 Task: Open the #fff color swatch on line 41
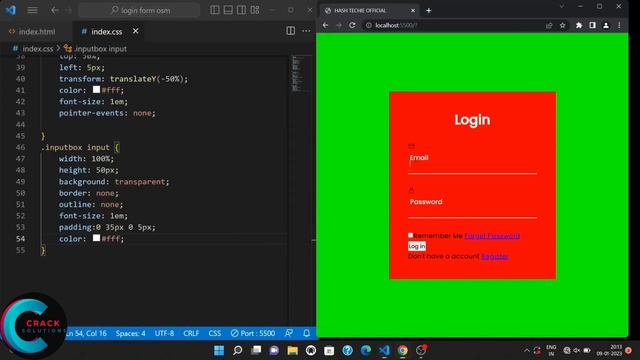coord(96,89)
